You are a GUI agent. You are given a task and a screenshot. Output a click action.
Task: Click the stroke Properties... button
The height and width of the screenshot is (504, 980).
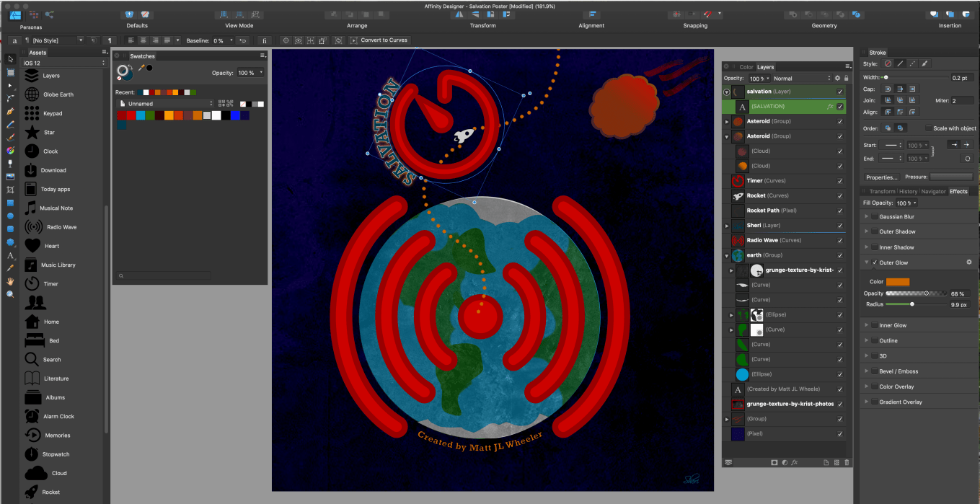click(x=881, y=177)
